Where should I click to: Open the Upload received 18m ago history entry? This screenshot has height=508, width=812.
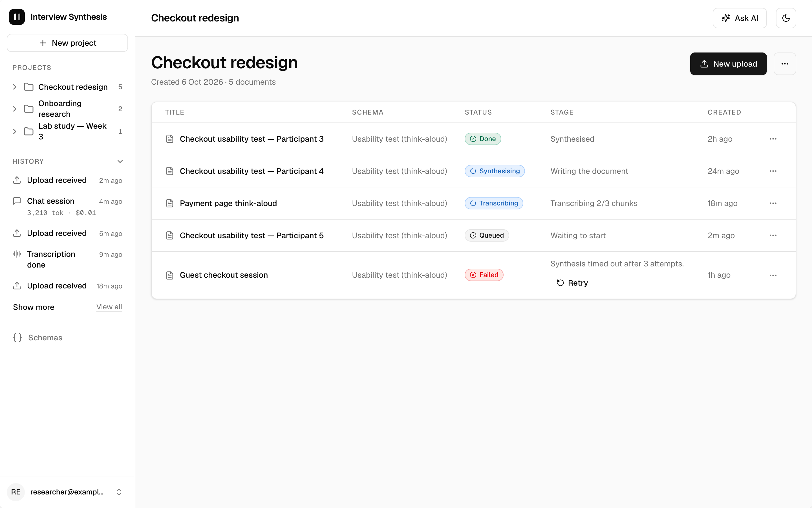(x=67, y=286)
